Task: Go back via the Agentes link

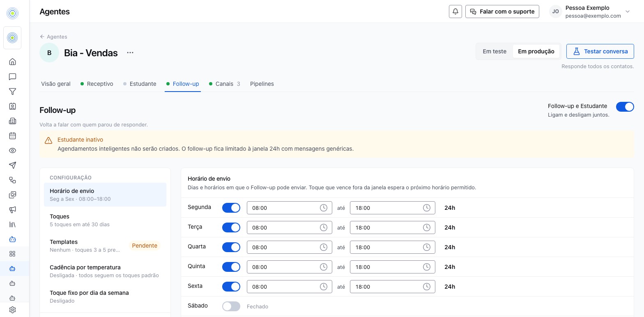Action: (53, 37)
